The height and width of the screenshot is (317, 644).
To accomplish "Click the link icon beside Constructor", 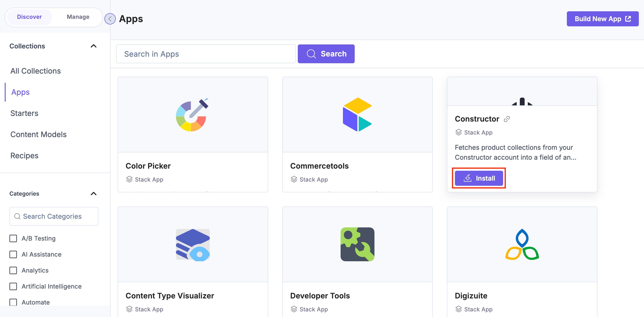I will click(507, 119).
